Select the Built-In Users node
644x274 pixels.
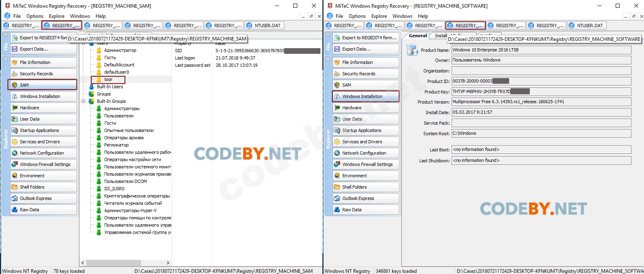[110, 87]
